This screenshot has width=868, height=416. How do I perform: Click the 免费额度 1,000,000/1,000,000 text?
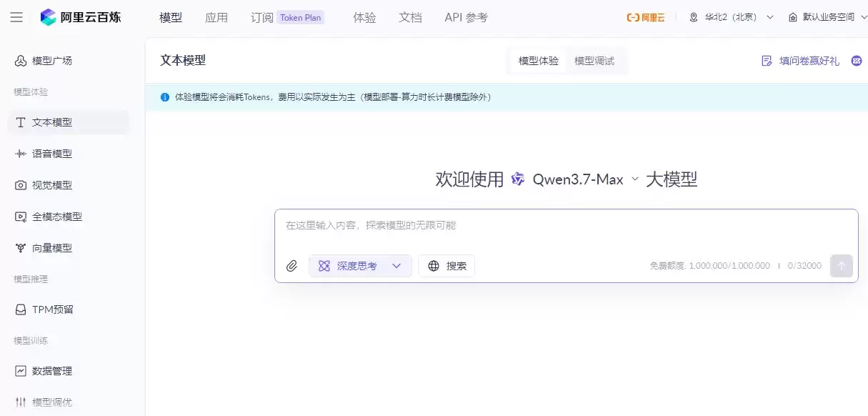pyautogui.click(x=709, y=266)
